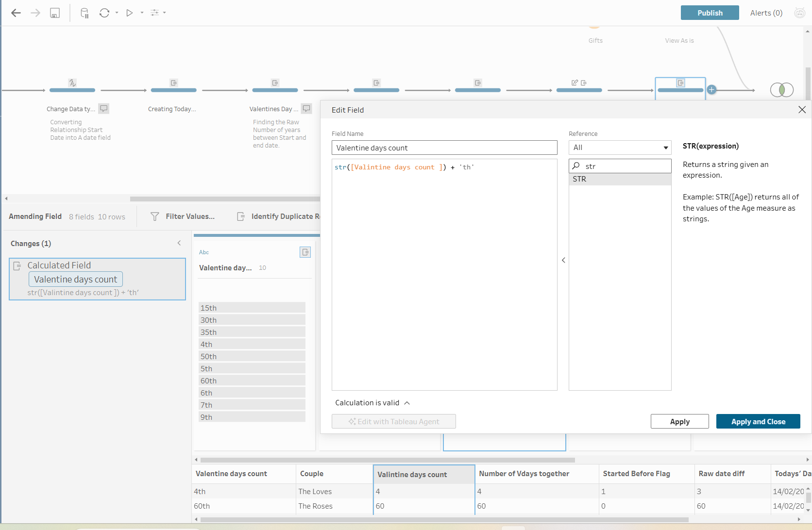Viewport: 812px width, 530px height.
Task: Click the calculated field icon on Valentine day column
Action: [x=305, y=252]
